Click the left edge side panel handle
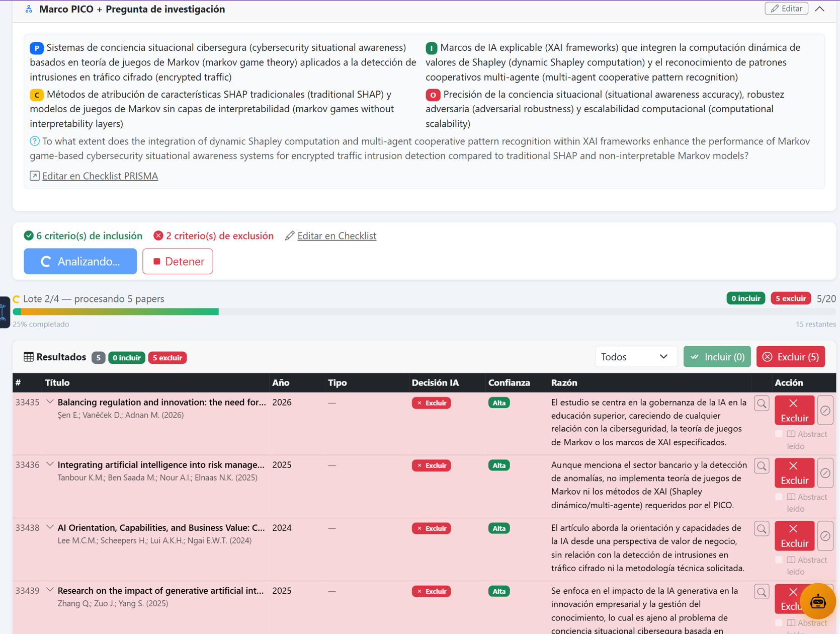The height and width of the screenshot is (634, 840). 4,312
